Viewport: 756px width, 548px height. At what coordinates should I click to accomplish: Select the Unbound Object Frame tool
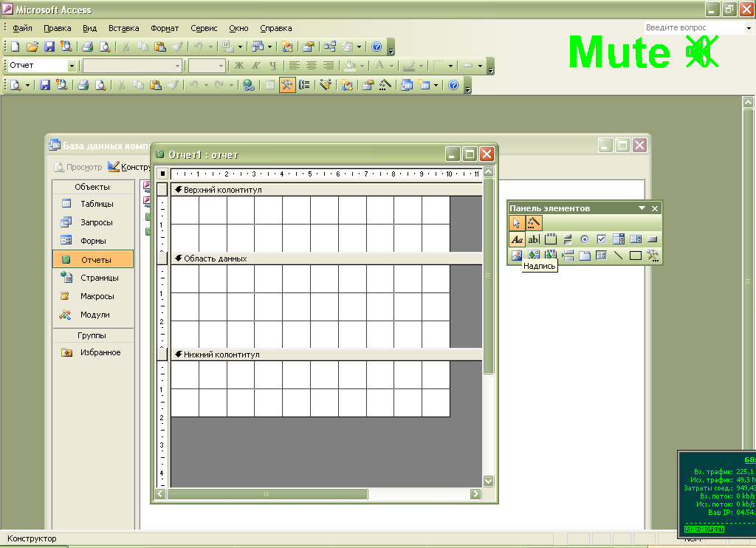[534, 256]
